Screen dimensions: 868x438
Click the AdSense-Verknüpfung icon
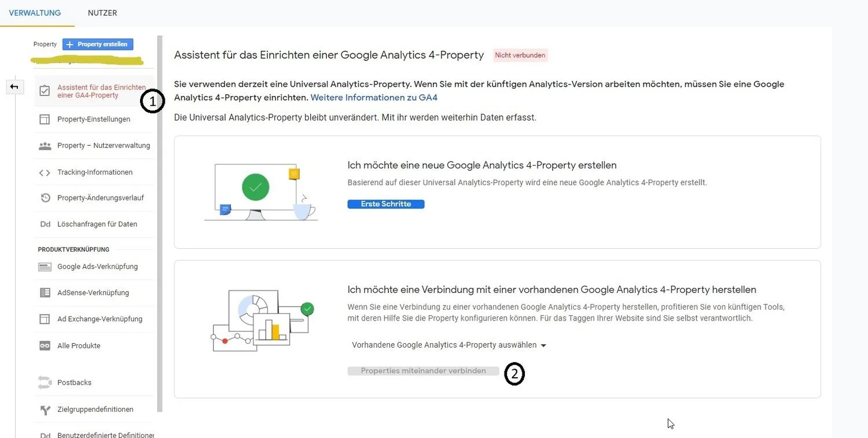(45, 293)
